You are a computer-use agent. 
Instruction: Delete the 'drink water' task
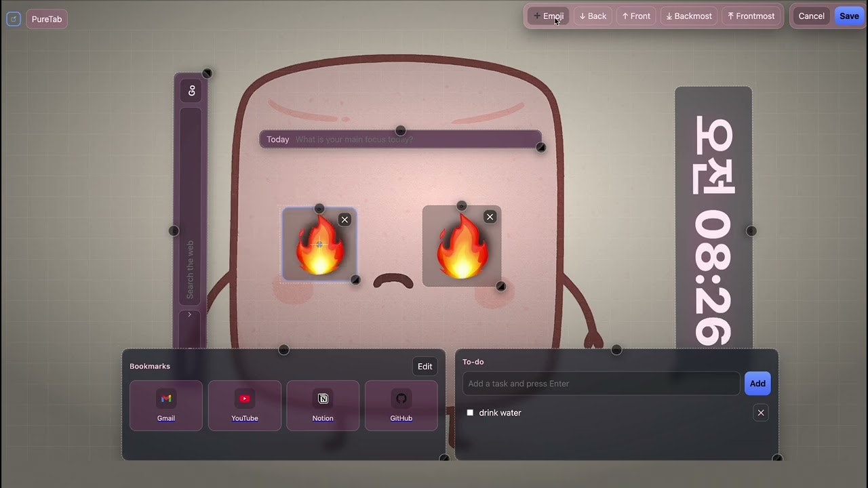[761, 413]
